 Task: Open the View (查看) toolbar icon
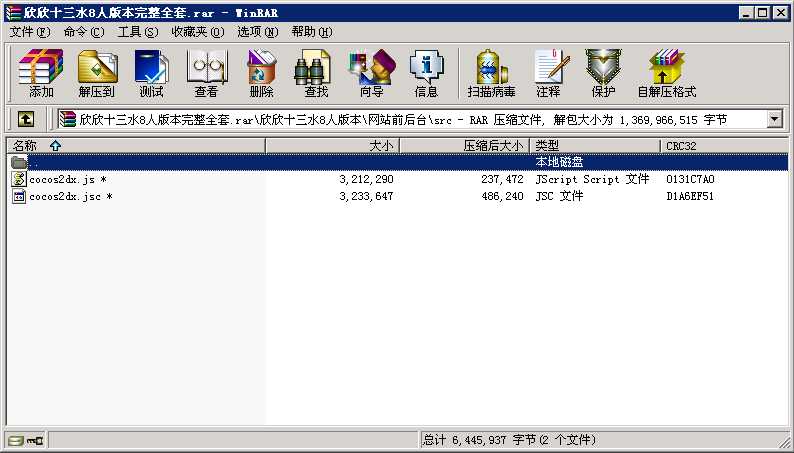pos(206,73)
